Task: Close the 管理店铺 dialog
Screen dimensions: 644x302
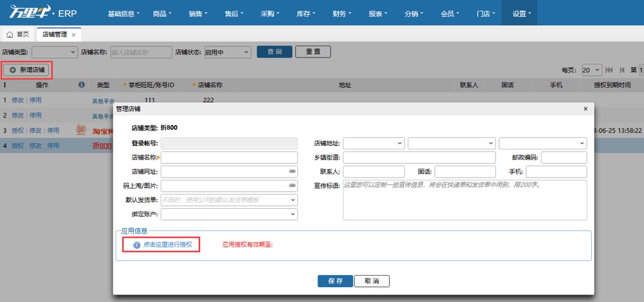Action: [585, 109]
